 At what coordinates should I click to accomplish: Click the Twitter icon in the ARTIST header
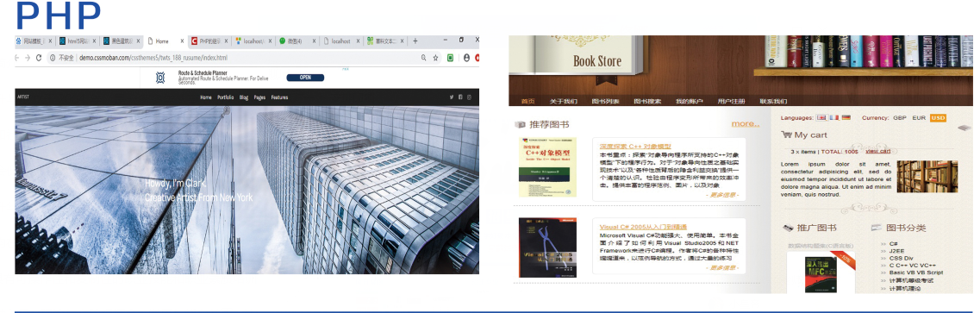pyautogui.click(x=452, y=97)
